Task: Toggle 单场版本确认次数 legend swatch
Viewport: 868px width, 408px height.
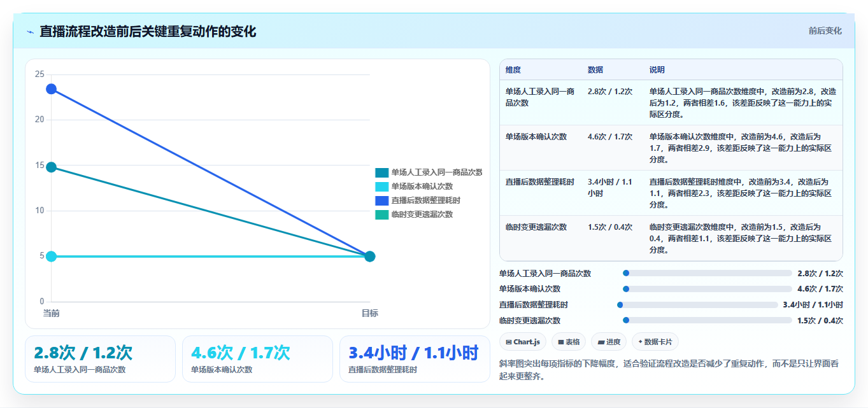Action: click(381, 186)
